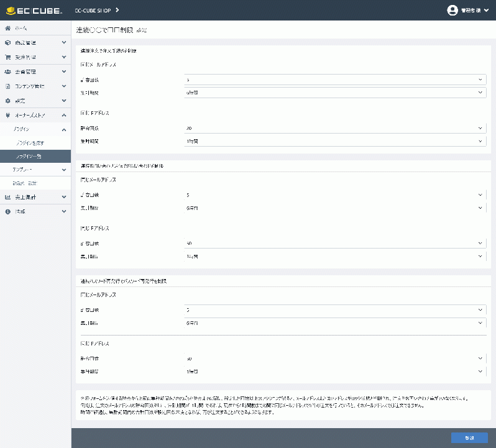Click the cart icon for 受注管理
This screenshot has width=496, height=448.
pyautogui.click(x=7, y=57)
